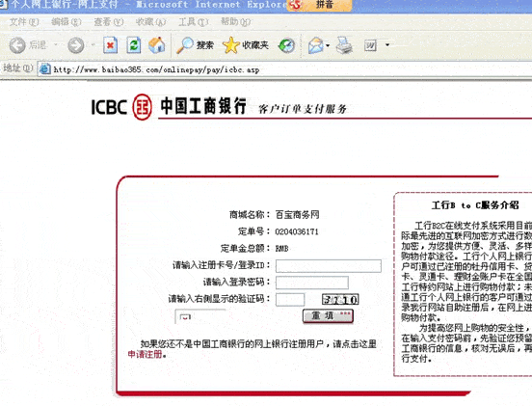Go to the Home page icon

pyautogui.click(x=157, y=45)
